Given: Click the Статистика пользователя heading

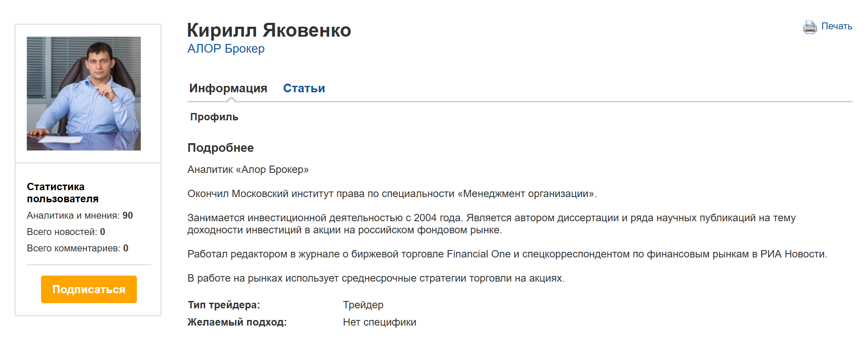Looking at the screenshot, I should [x=63, y=193].
